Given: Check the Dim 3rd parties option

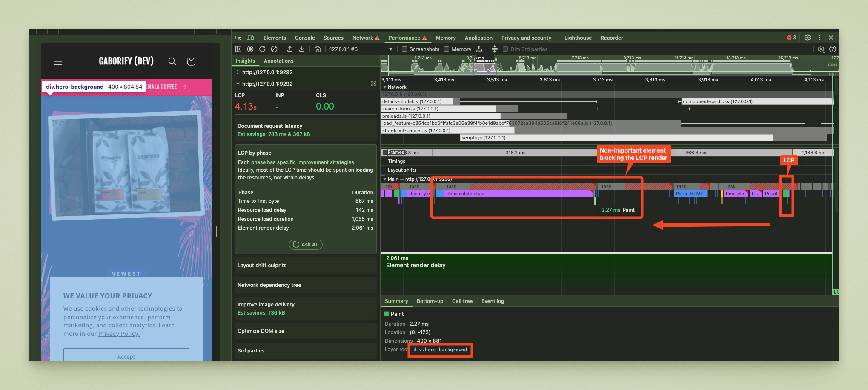Looking at the screenshot, I should [x=506, y=49].
